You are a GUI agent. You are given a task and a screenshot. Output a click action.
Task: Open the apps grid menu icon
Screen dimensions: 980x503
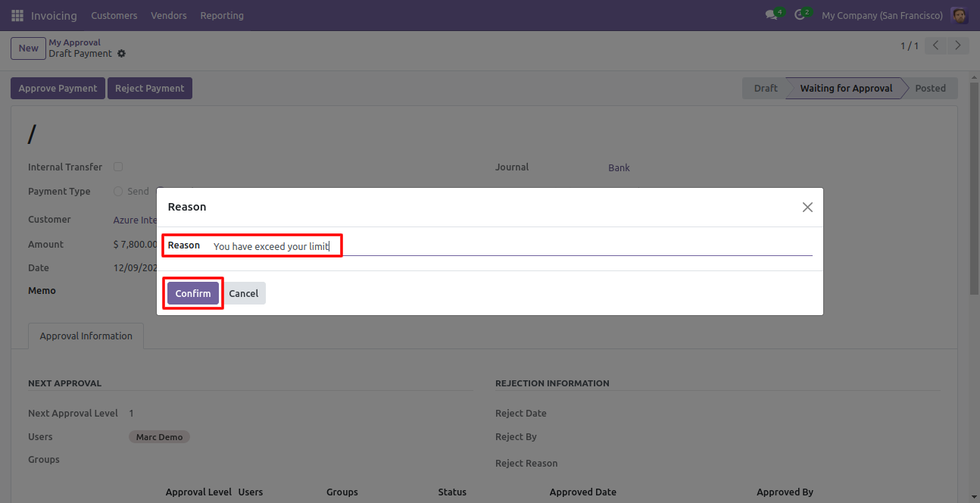(x=17, y=15)
